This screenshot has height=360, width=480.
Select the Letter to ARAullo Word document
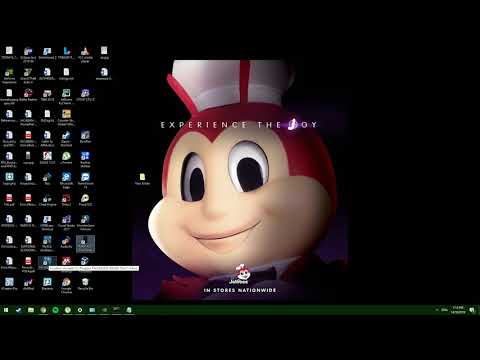tap(47, 138)
